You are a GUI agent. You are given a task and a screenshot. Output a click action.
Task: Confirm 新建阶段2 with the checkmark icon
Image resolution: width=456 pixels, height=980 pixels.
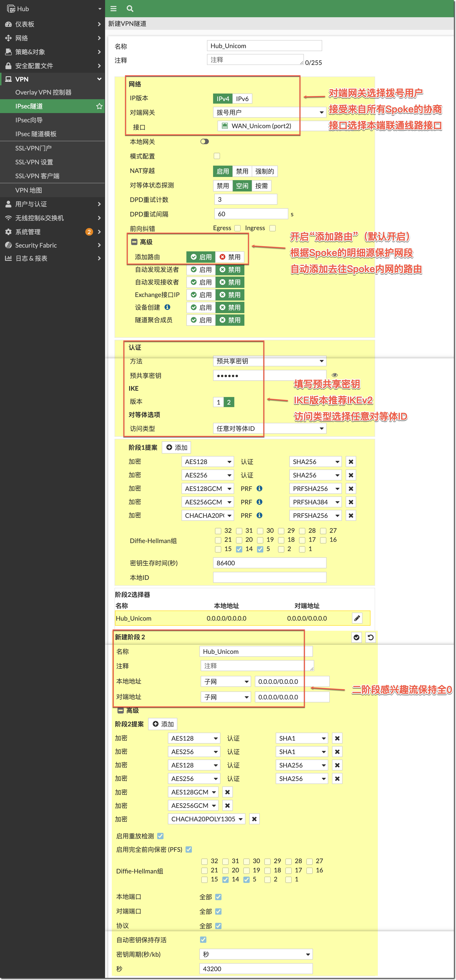tap(356, 637)
